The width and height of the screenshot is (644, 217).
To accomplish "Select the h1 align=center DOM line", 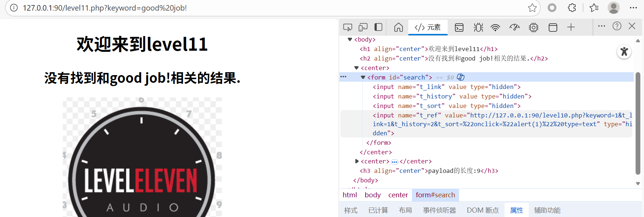I will (428, 49).
